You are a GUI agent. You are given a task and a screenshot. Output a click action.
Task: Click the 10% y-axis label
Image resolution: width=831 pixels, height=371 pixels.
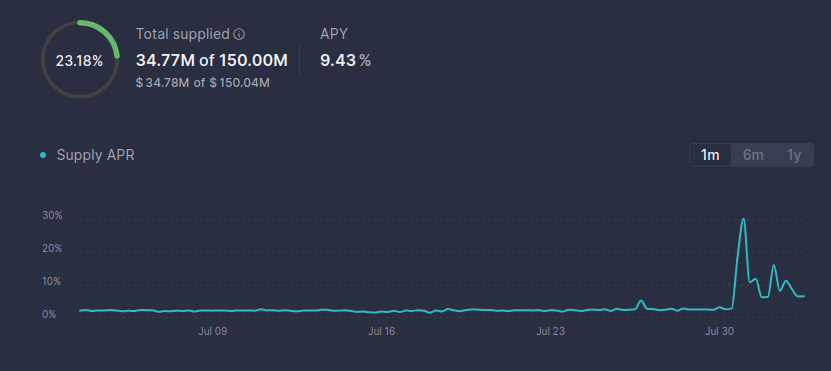coord(52,281)
